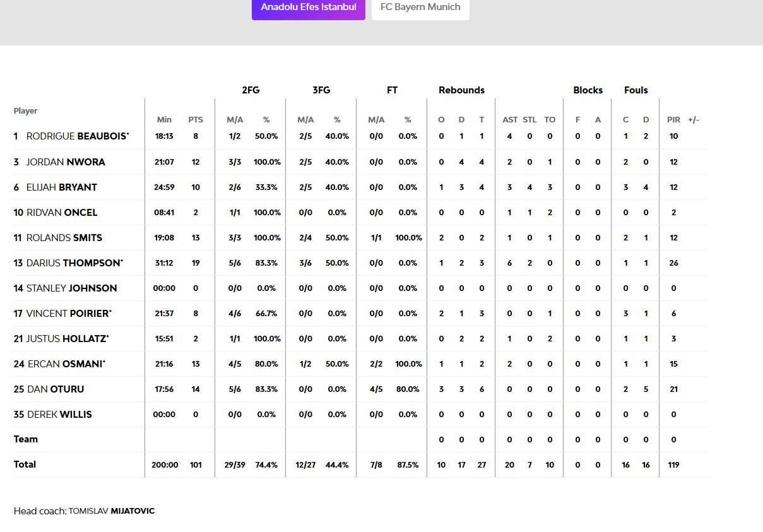Select the Total 2FG percentage 74.4%
The width and height of the screenshot is (763, 532).
click(266, 464)
